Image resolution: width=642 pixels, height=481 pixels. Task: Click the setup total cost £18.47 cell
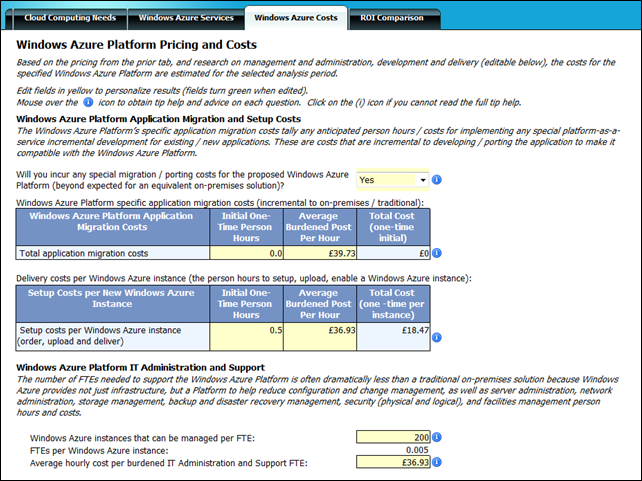click(393, 336)
